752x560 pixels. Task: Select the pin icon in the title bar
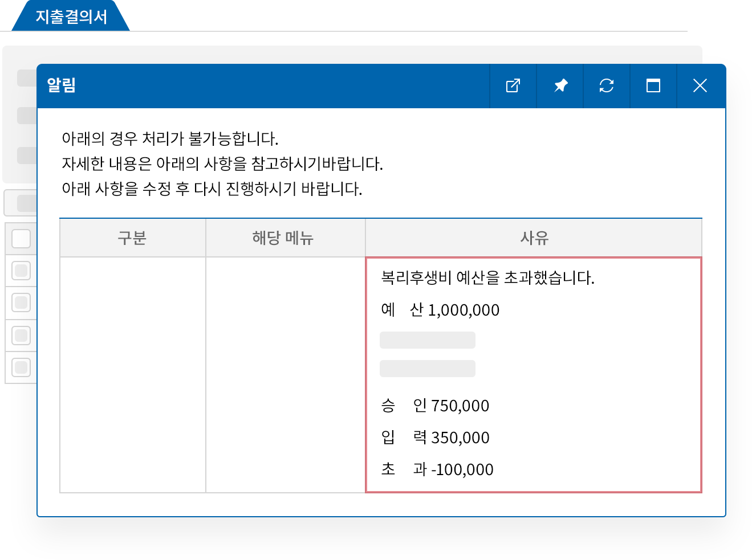pyautogui.click(x=559, y=86)
